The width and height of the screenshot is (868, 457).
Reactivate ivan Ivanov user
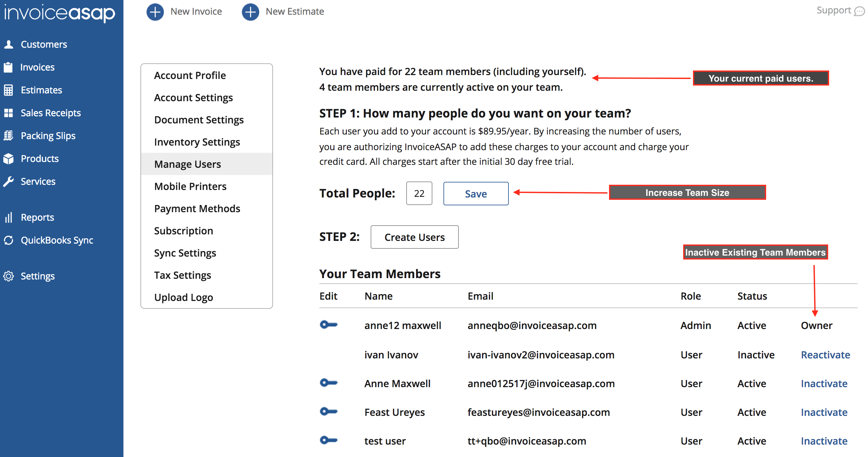point(825,355)
